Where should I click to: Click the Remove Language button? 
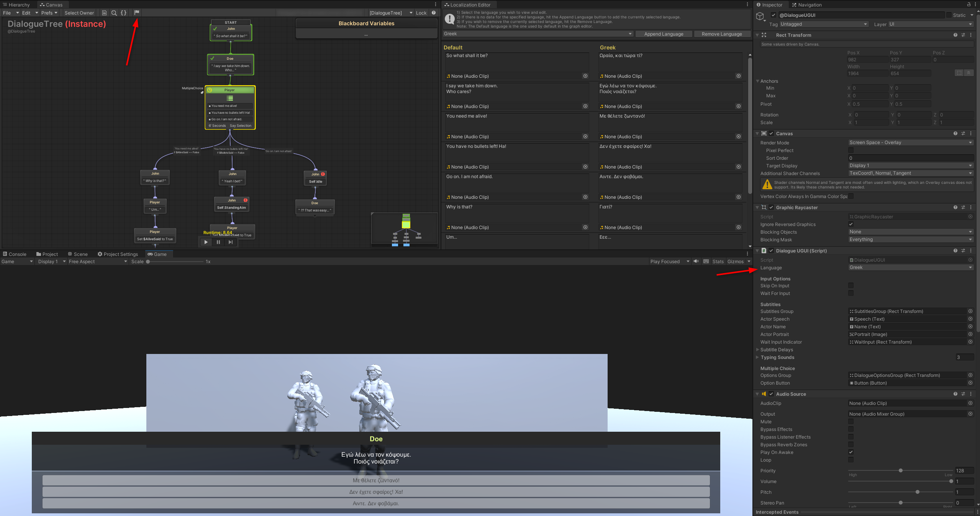[721, 34]
